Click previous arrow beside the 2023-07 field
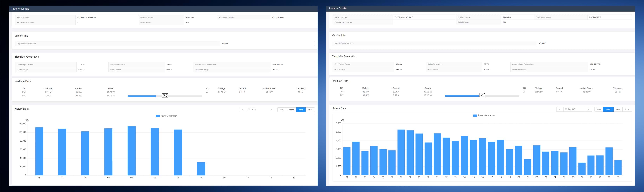The image size is (644, 192). pos(560,110)
